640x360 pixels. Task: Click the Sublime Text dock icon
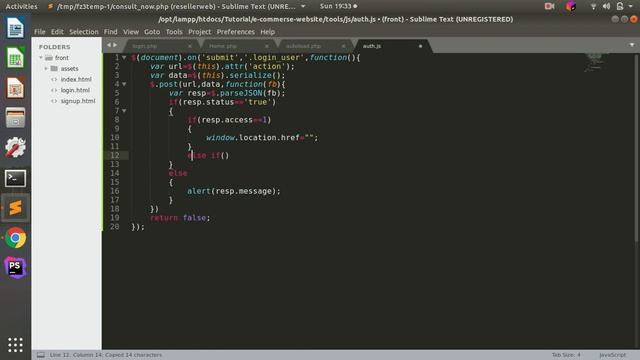pyautogui.click(x=15, y=208)
